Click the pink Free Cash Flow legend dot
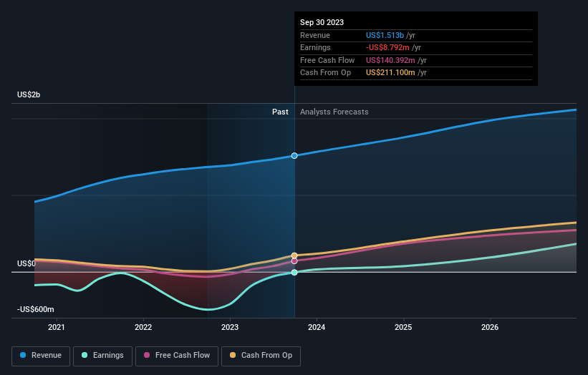This screenshot has height=375, width=588. click(x=147, y=355)
